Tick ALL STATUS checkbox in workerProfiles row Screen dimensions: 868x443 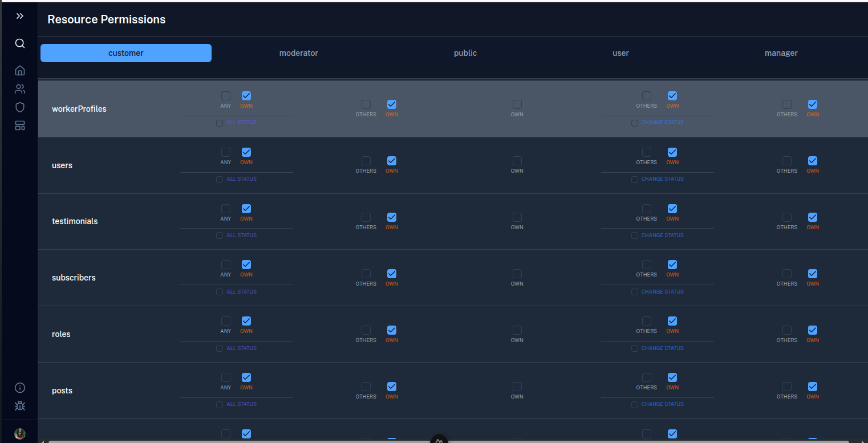pyautogui.click(x=220, y=123)
